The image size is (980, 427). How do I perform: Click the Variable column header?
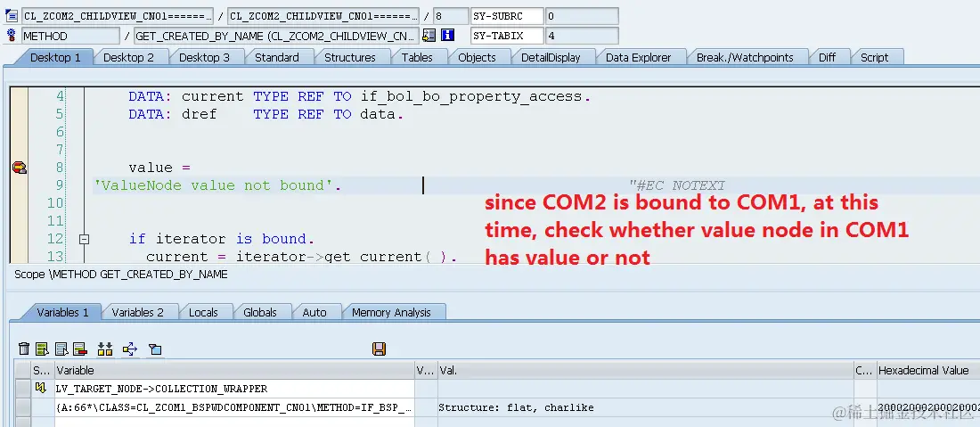234,370
